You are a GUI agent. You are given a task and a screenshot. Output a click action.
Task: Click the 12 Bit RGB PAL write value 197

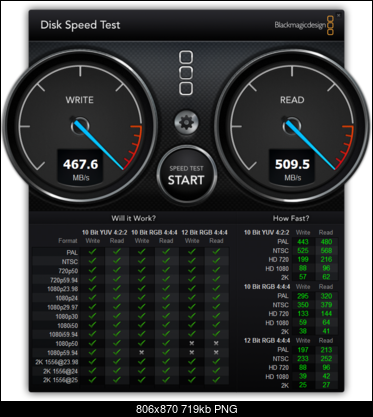pyautogui.click(x=303, y=350)
